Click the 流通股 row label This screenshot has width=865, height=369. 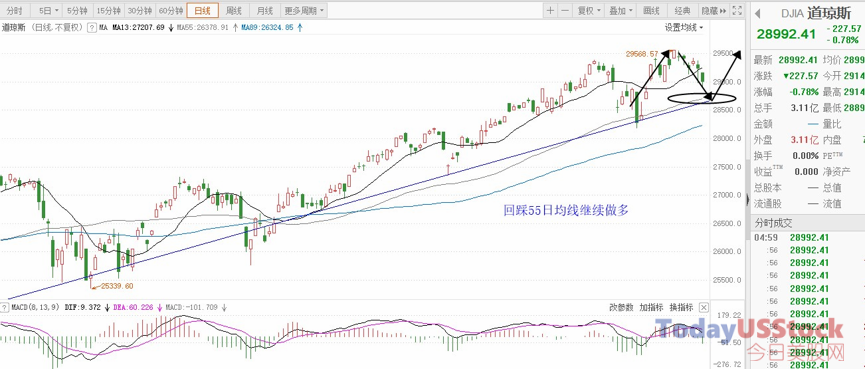(x=767, y=204)
